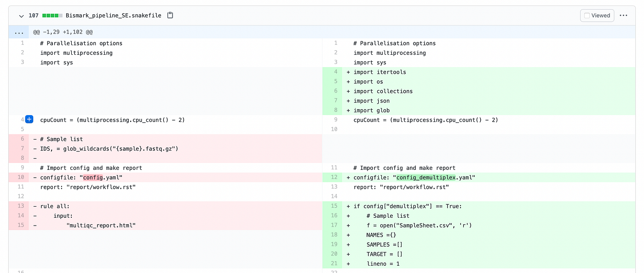Mark file as Viewed checkbox
644x273 pixels.
[x=597, y=15]
